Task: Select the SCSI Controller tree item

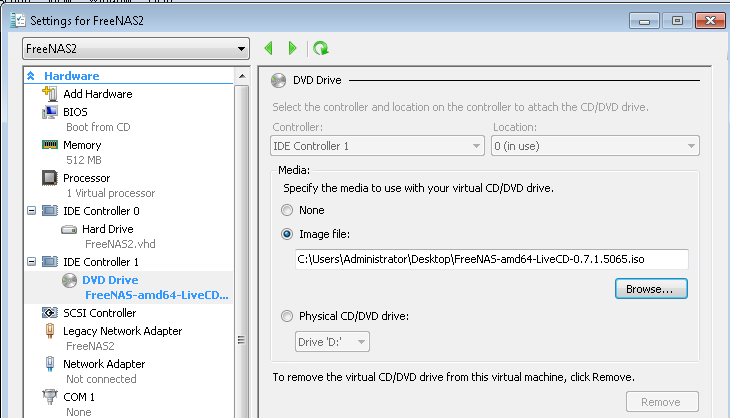Action: pos(100,313)
